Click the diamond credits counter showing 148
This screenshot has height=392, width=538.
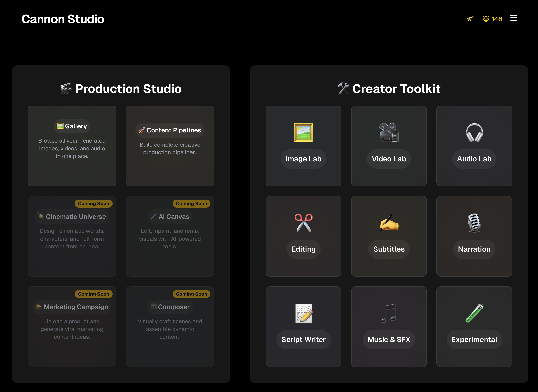click(492, 19)
